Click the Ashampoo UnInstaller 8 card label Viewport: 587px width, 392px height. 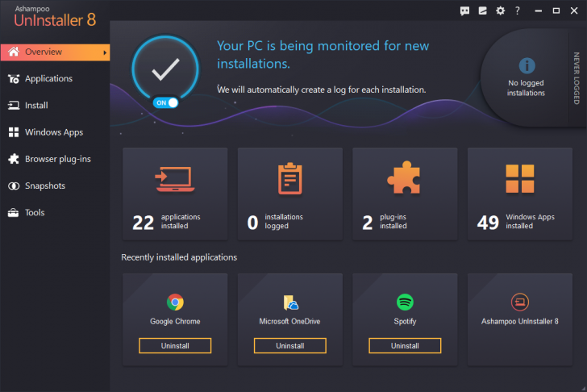pos(519,321)
